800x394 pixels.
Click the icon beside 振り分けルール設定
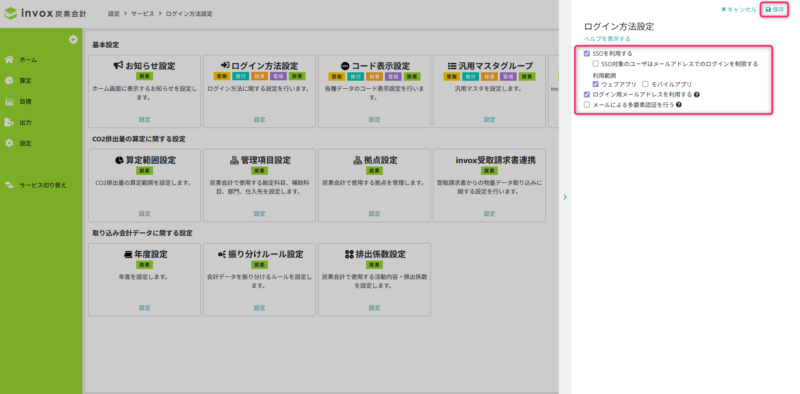click(221, 254)
